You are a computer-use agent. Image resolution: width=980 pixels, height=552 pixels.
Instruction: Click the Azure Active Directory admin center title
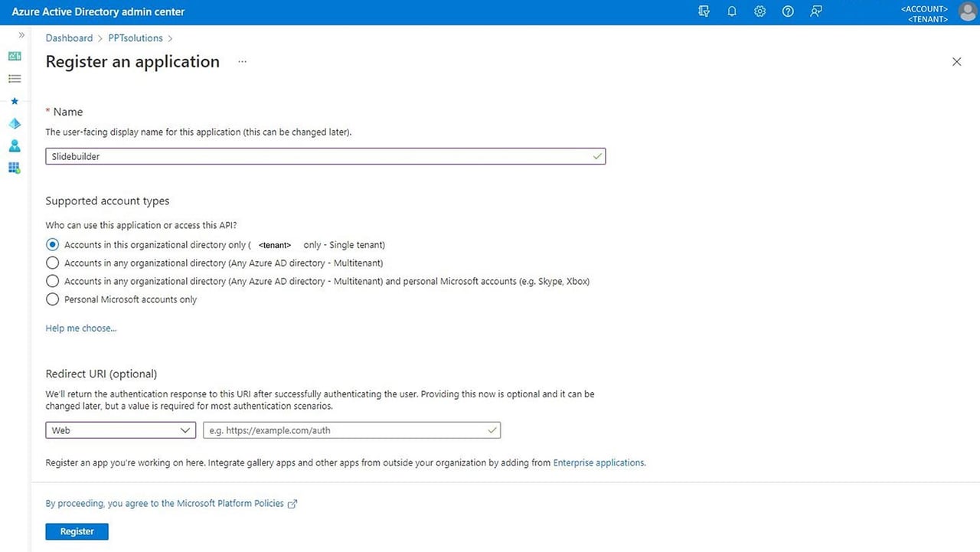tap(98, 12)
